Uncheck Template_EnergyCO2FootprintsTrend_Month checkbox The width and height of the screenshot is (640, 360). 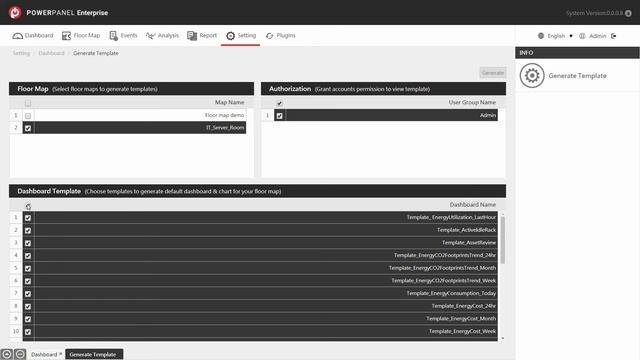click(28, 269)
